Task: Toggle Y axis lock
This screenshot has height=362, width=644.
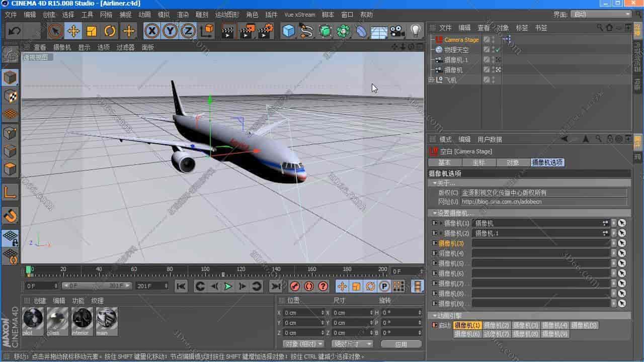Action: tap(171, 31)
